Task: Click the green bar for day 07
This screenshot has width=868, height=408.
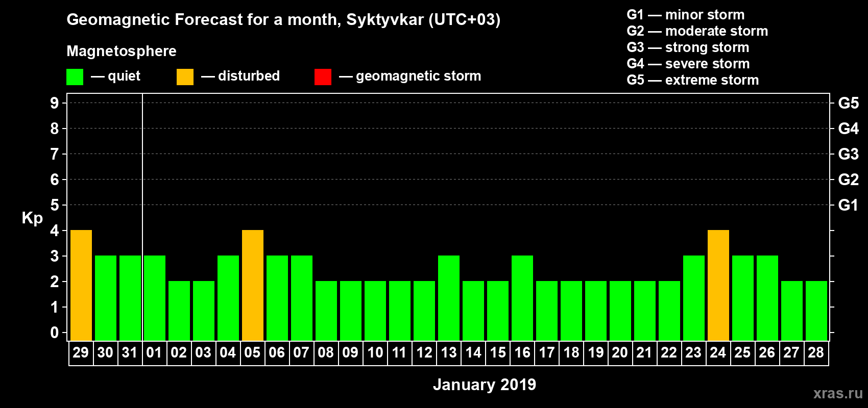Action: [x=302, y=298]
